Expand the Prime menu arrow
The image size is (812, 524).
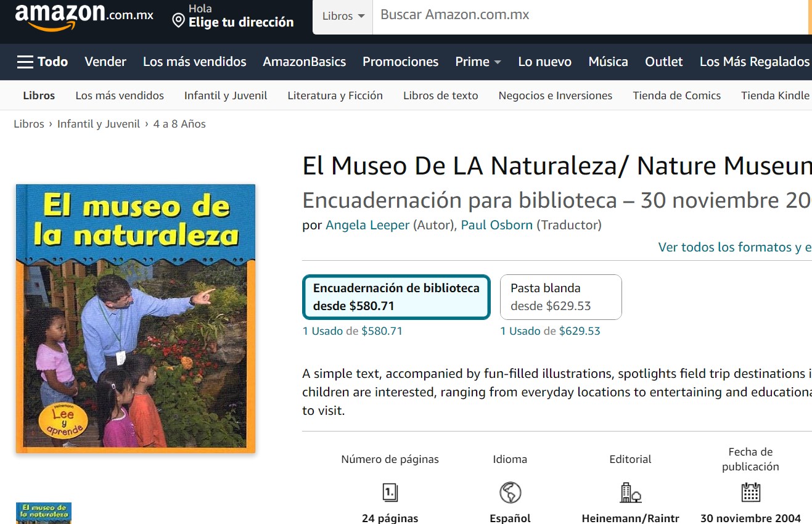point(498,62)
